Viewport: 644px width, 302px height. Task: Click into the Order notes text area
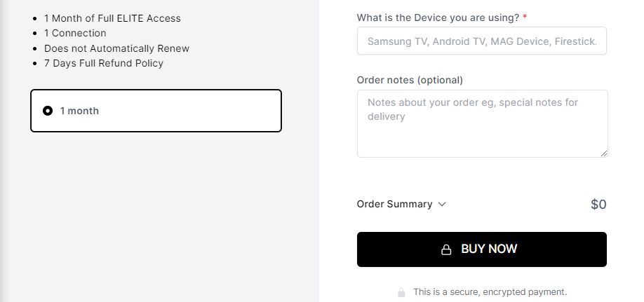tap(482, 123)
